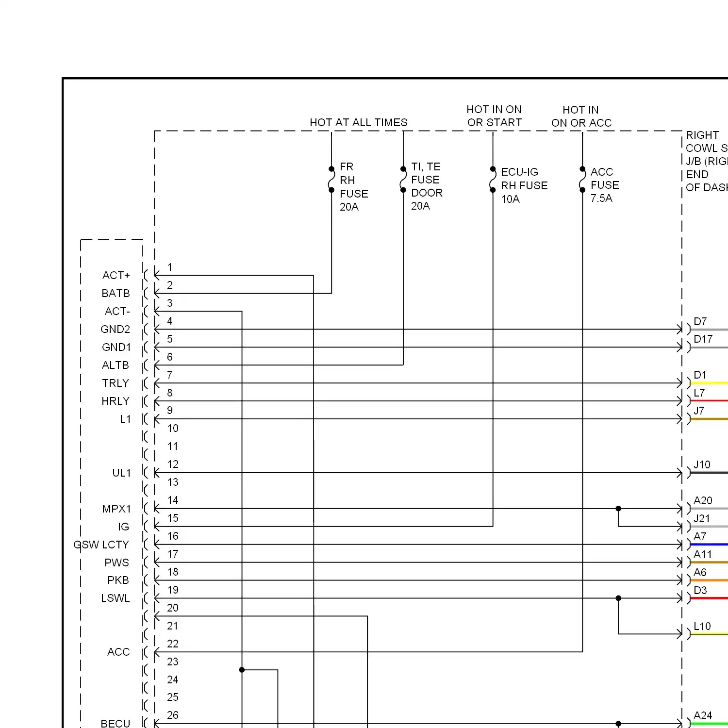This screenshot has width=728, height=728.
Task: Select the ACC FUSE 7.5A label
Action: [605, 185]
